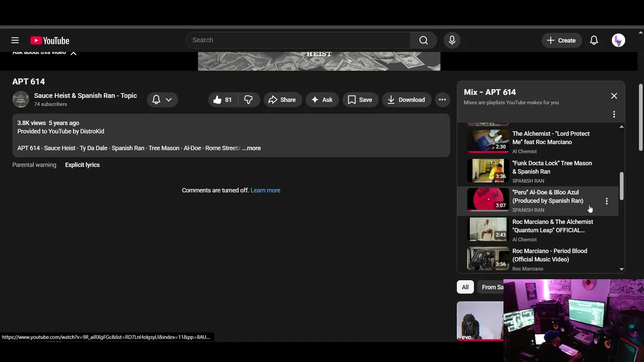Play Roc Marciano Period Blood thumbnail
644x362 pixels.
coord(488,258)
